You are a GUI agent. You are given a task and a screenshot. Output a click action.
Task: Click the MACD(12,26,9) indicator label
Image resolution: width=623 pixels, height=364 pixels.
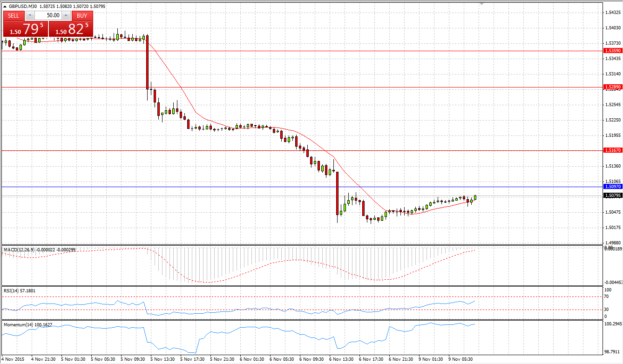tap(40, 250)
